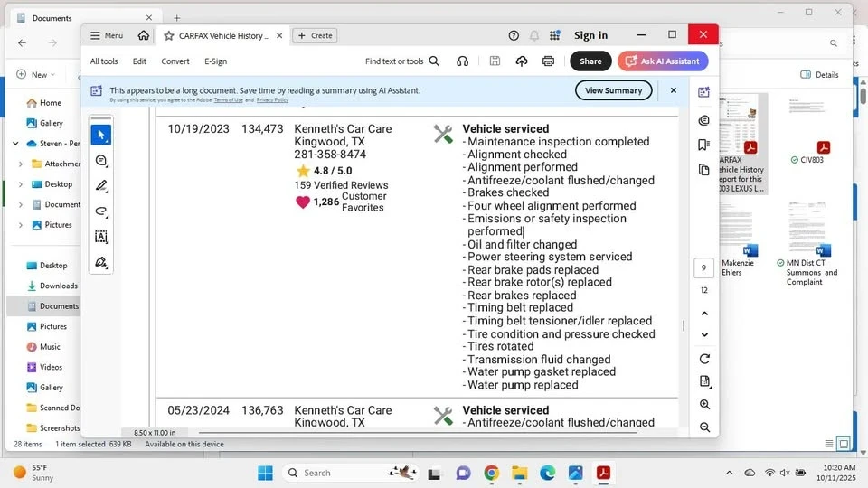Open AI Assistant panel in right rail
Screen dimensions: 868x488
coord(703,92)
